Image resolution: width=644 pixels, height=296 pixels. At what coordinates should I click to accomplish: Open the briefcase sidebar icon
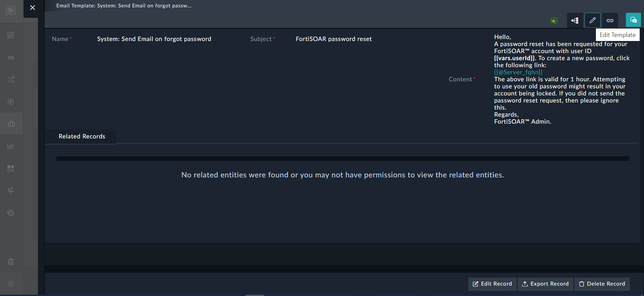(11, 124)
